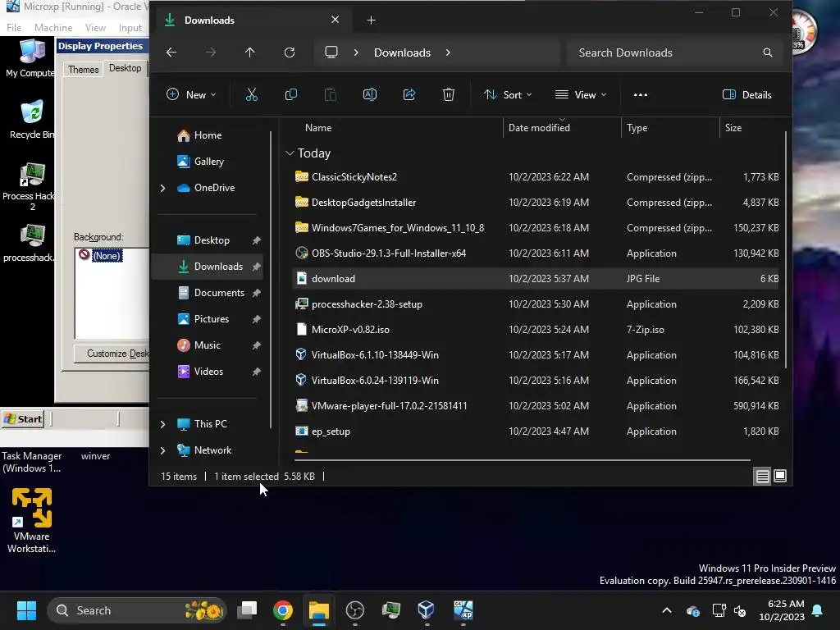Open notification bell in system tray
840x630 pixels.
(818, 610)
